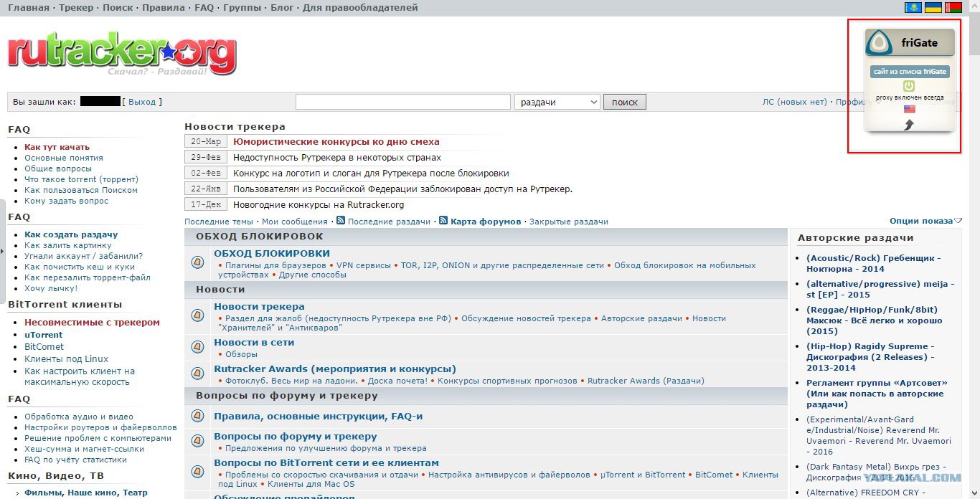Open the Мои сообщения link
980x499 pixels.
[x=295, y=222]
